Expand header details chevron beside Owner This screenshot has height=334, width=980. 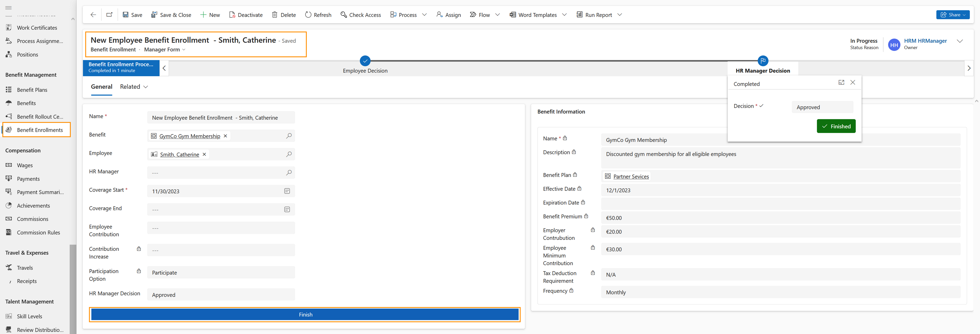tap(960, 41)
